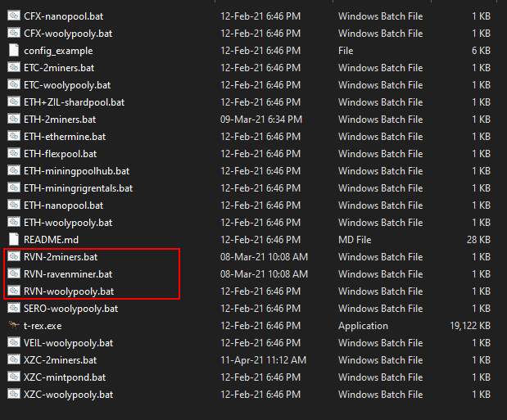Image resolution: width=507 pixels, height=420 pixels.
Task: Click the config_example file icon
Action: pos(14,51)
